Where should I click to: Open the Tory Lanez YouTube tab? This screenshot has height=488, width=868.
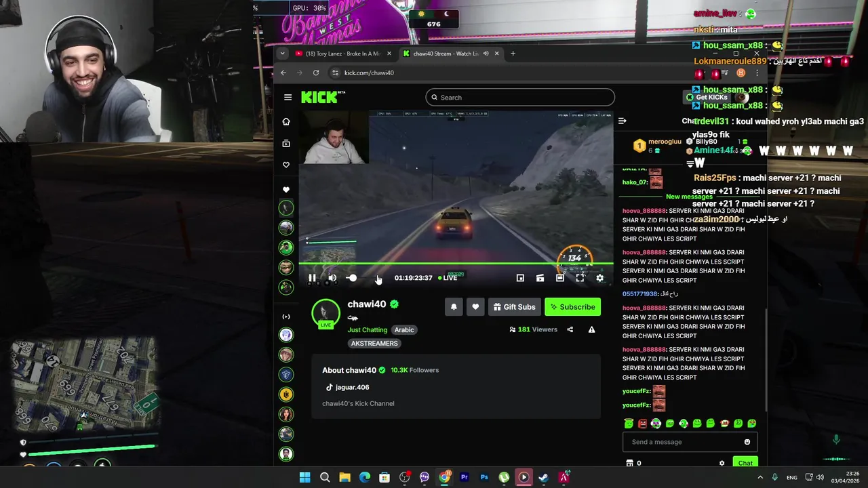pos(343,54)
